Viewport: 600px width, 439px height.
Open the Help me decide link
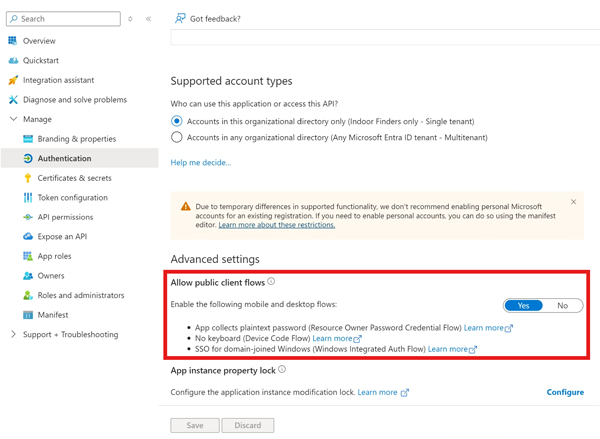click(201, 163)
